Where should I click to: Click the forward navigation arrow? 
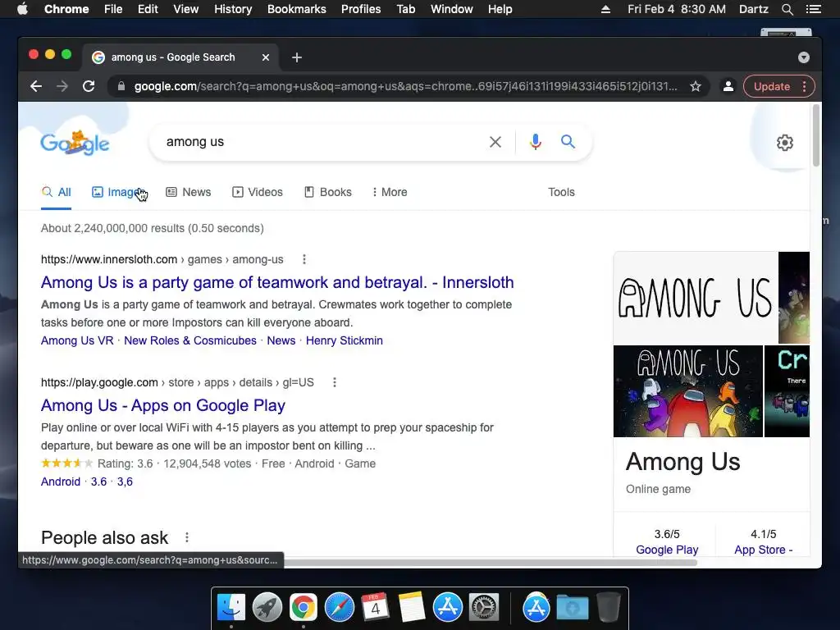click(x=62, y=86)
